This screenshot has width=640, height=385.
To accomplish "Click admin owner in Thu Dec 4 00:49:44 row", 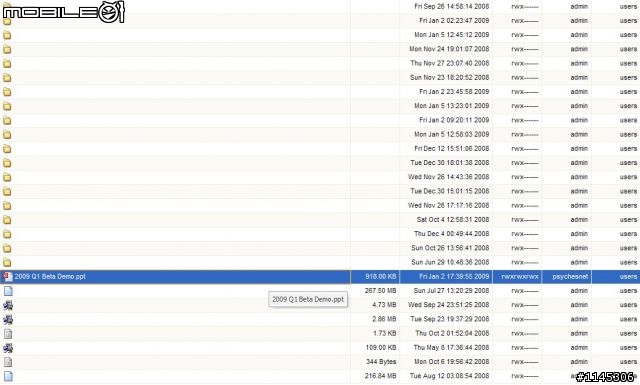I will pos(579,234).
